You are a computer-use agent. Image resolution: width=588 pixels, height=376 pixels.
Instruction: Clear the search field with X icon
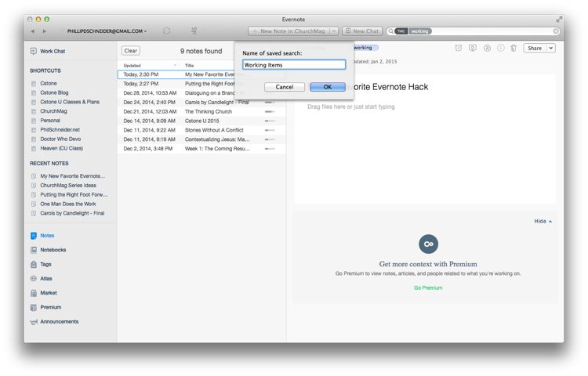point(556,31)
